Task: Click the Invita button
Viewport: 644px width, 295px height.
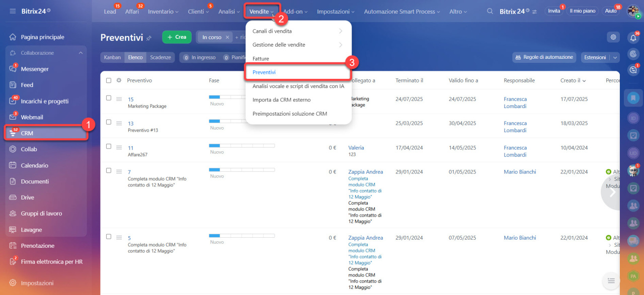Action: tap(554, 11)
